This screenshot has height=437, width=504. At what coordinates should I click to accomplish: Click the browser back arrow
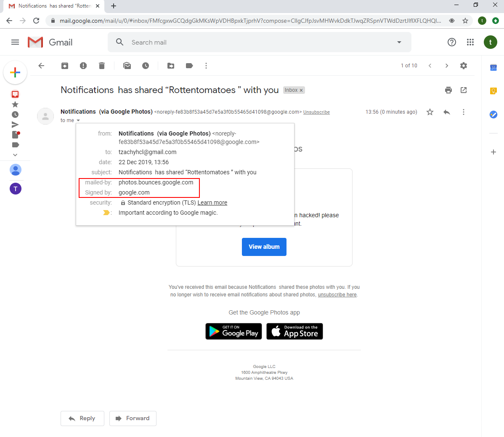tap(9, 21)
